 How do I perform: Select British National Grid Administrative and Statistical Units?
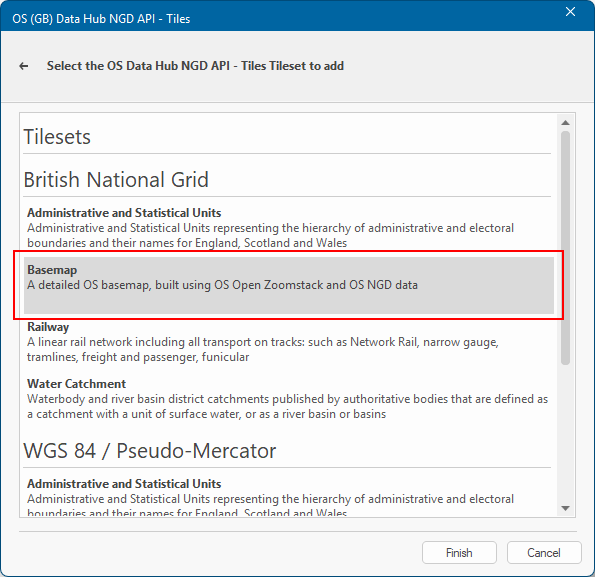click(x=288, y=228)
